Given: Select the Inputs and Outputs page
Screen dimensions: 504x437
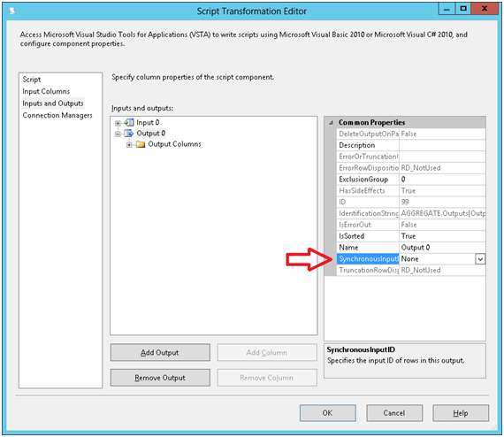Looking at the screenshot, I should (x=53, y=103).
